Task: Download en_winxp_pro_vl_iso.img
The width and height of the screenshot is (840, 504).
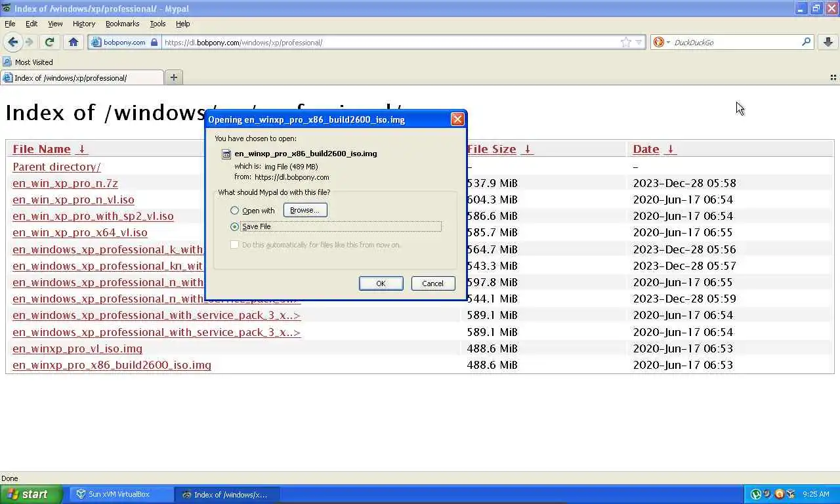Action: click(77, 348)
